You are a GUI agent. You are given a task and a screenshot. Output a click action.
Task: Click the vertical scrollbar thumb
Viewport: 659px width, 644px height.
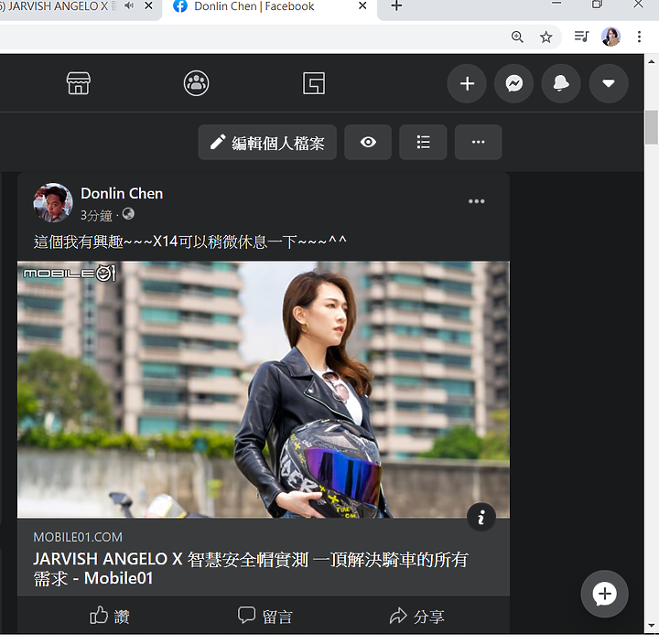click(x=652, y=127)
